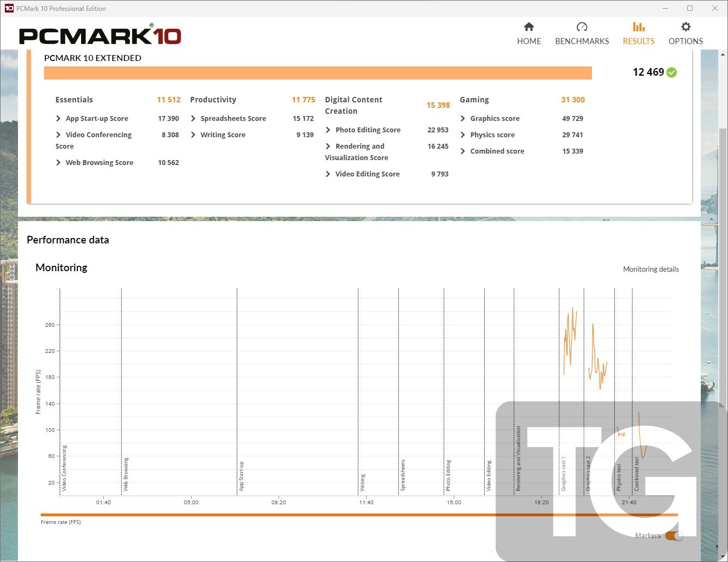The image size is (728, 562).
Task: Click the 01:40 time axis label
Action: [x=103, y=502]
